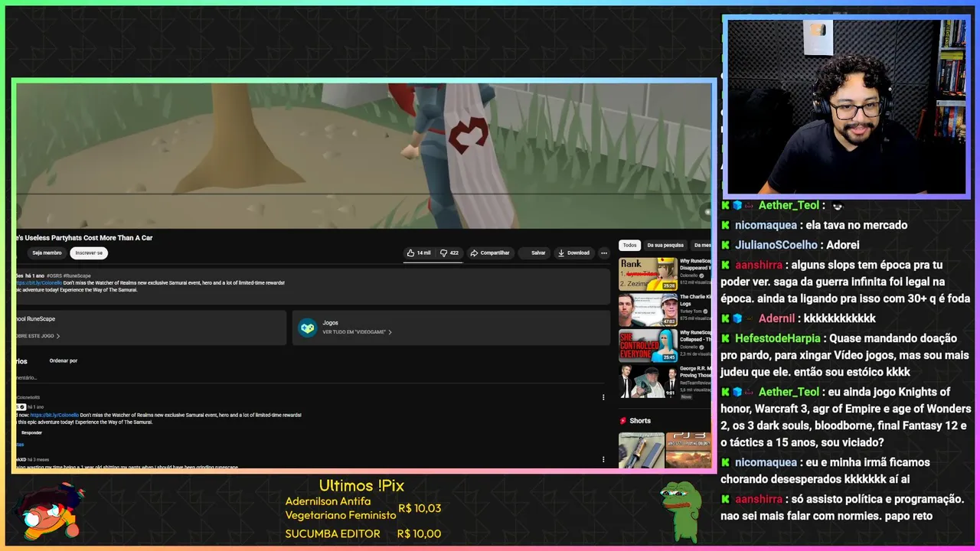
Task: Dislike the video showing 422
Action: [x=449, y=253]
